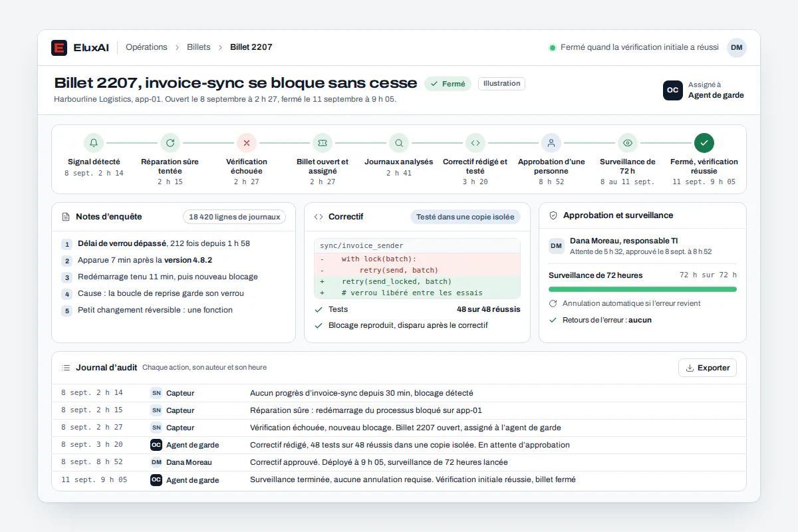Click the checkmark beside Blocage reproduit
This screenshot has height=532, width=798.
pos(319,325)
